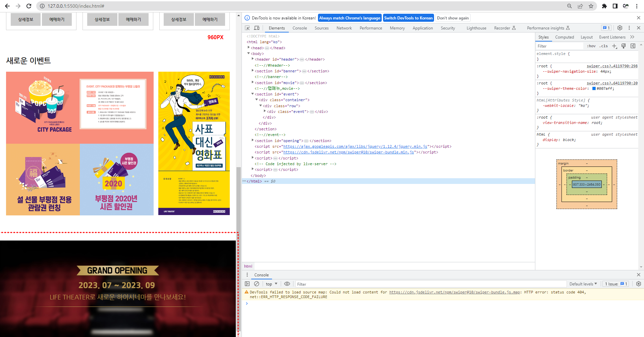Clear the console

click(x=257, y=284)
